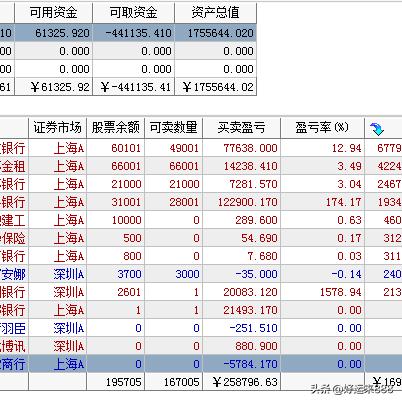Select the 安娜 stock name cell
Screen dimensions: 402x403
pyautogui.click(x=14, y=274)
